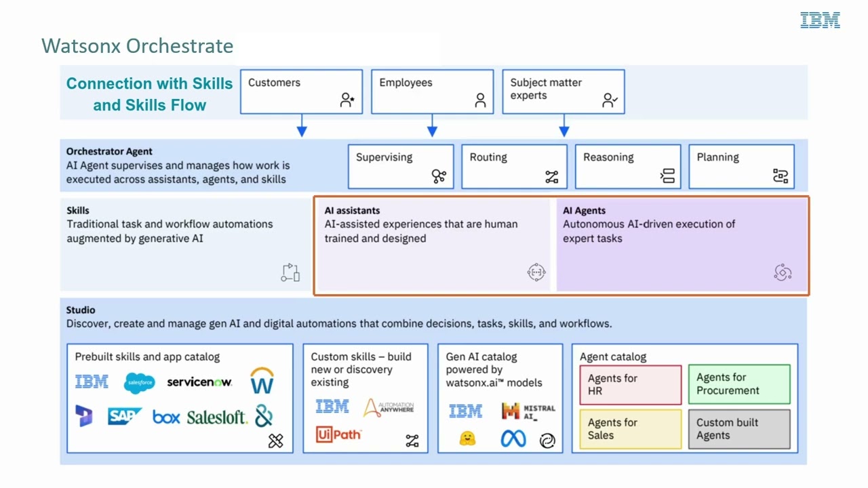Click the IBM logo in the slide corner
The height and width of the screenshot is (488, 868).
(x=820, y=20)
